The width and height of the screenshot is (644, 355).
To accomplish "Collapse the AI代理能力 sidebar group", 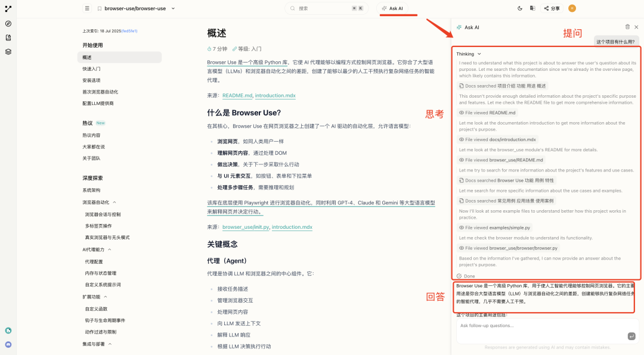I will pyautogui.click(x=110, y=250).
